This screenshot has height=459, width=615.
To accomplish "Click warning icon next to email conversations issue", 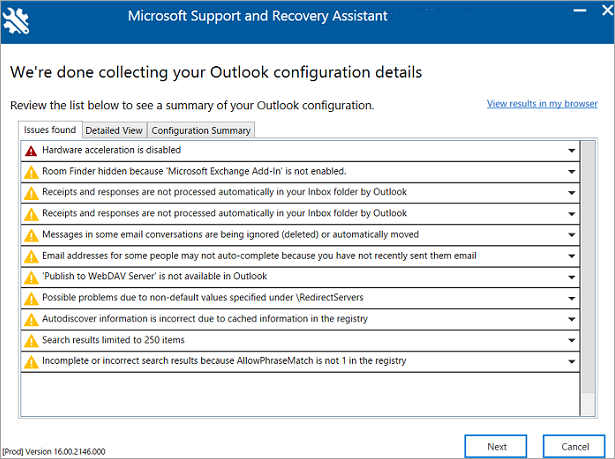I will tap(31, 234).
